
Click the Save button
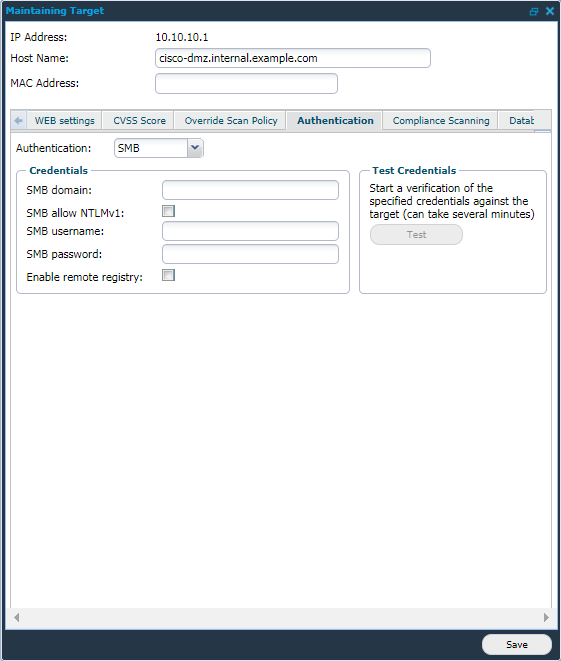point(517,645)
